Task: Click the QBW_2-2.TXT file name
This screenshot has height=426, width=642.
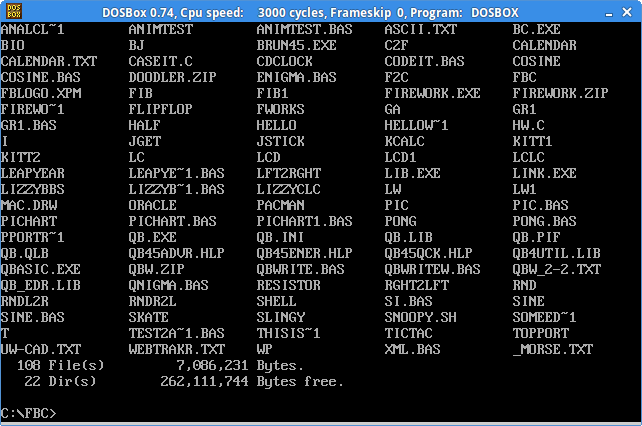Action: click(x=556, y=269)
